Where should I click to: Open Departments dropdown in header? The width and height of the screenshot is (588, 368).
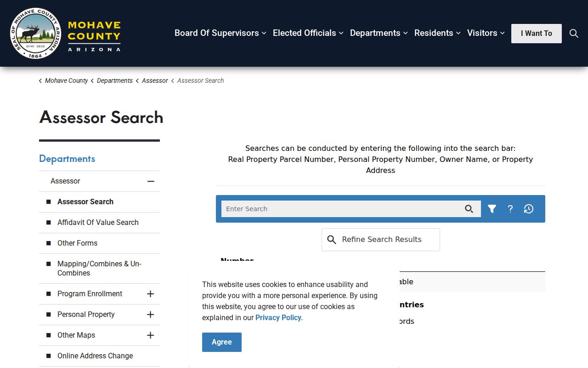(x=379, y=33)
